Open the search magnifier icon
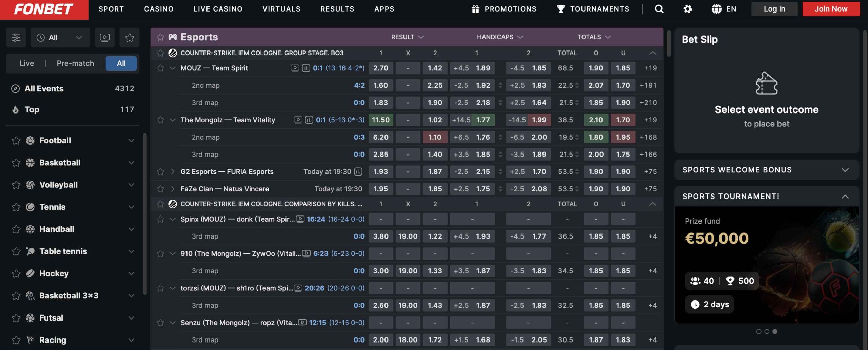868x350 pixels. pos(659,9)
